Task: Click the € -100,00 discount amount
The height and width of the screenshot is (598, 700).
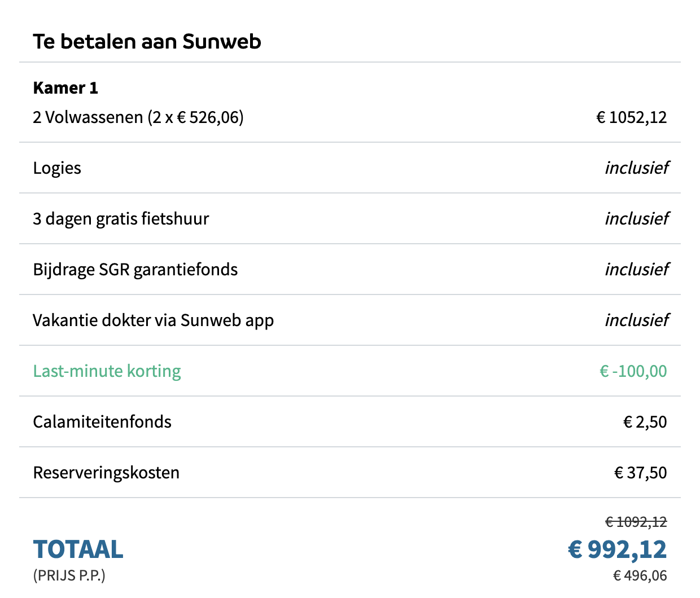Action: click(x=633, y=371)
